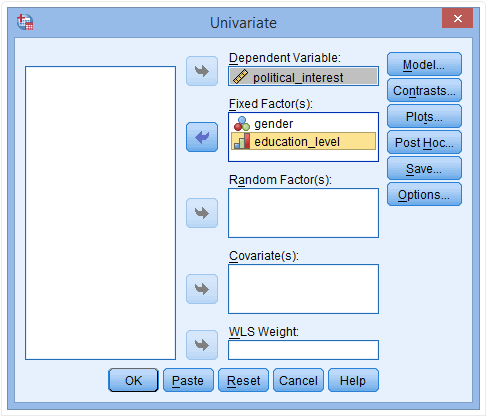
Task: Open the Options... dialog
Action: click(424, 194)
